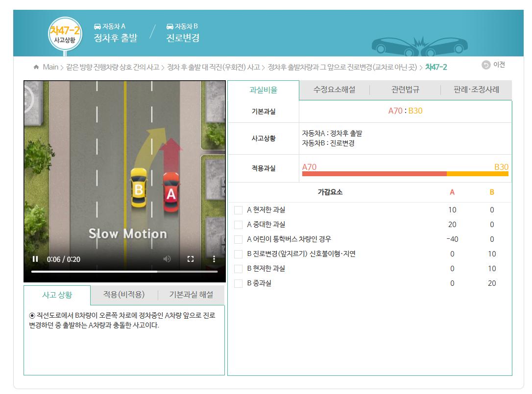532x394 pixels.
Task: Open the 기본과실 해설 tab
Action: point(191,295)
